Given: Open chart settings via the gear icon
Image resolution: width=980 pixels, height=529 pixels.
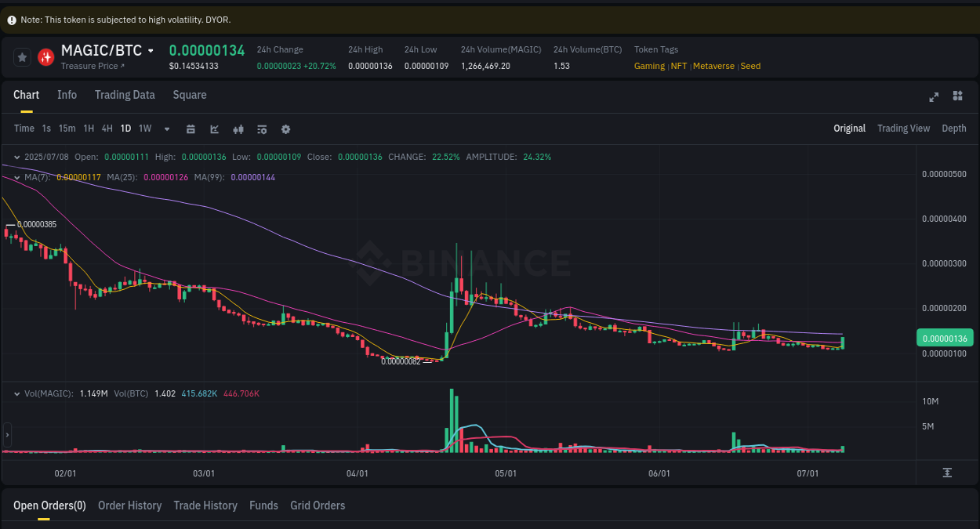Looking at the screenshot, I should (285, 129).
